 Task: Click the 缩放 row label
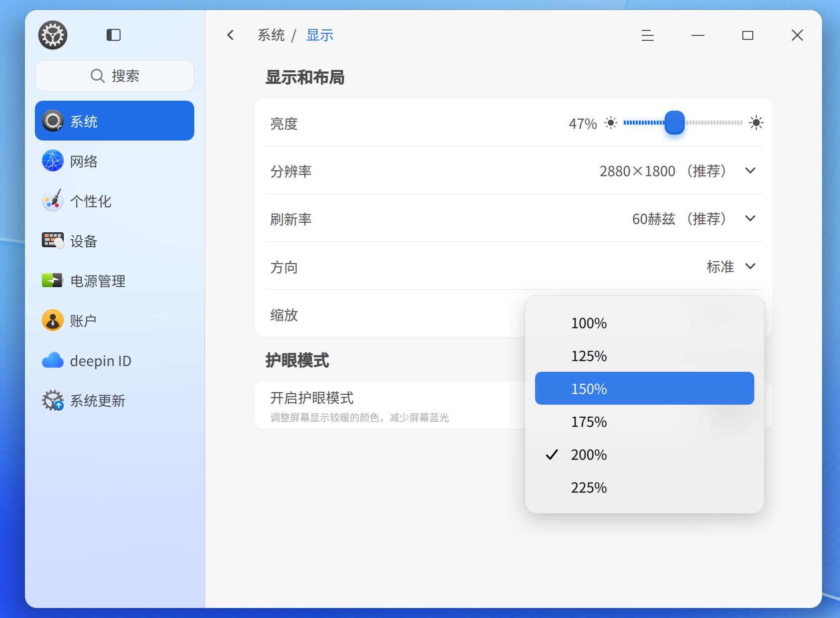point(284,314)
